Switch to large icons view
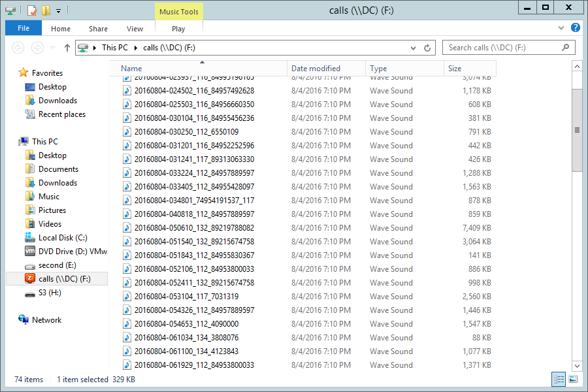Viewport: 588px width, 392px height. coord(573,379)
